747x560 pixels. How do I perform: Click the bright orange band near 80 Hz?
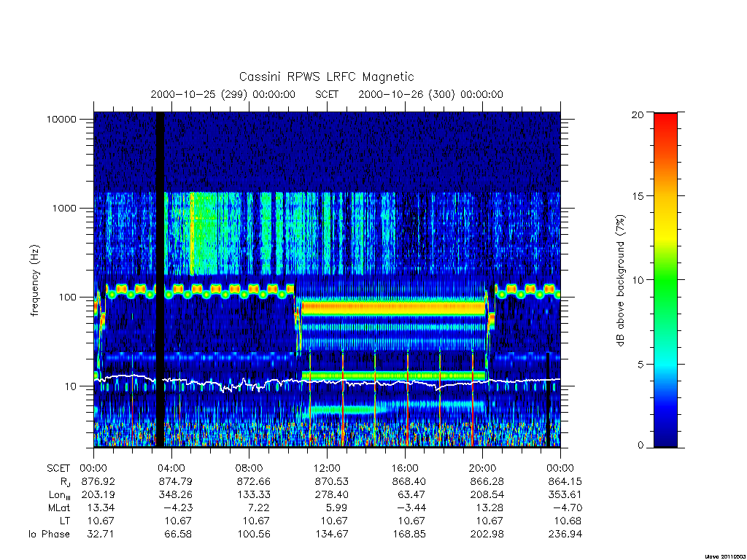pyautogui.click(x=393, y=308)
